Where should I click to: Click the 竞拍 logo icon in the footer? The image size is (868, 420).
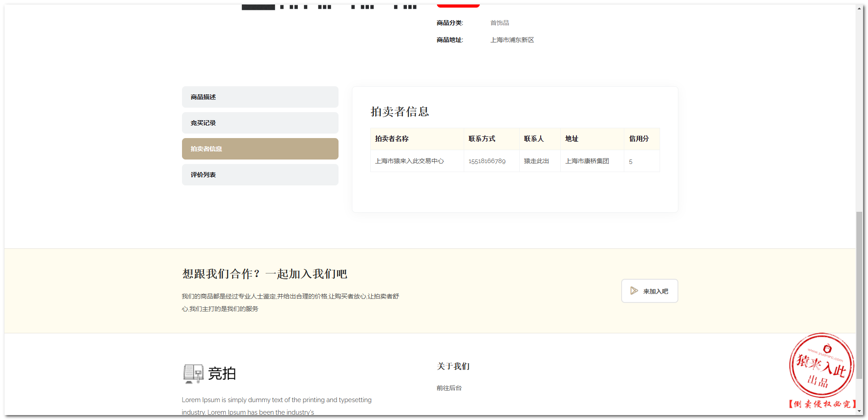pos(193,374)
